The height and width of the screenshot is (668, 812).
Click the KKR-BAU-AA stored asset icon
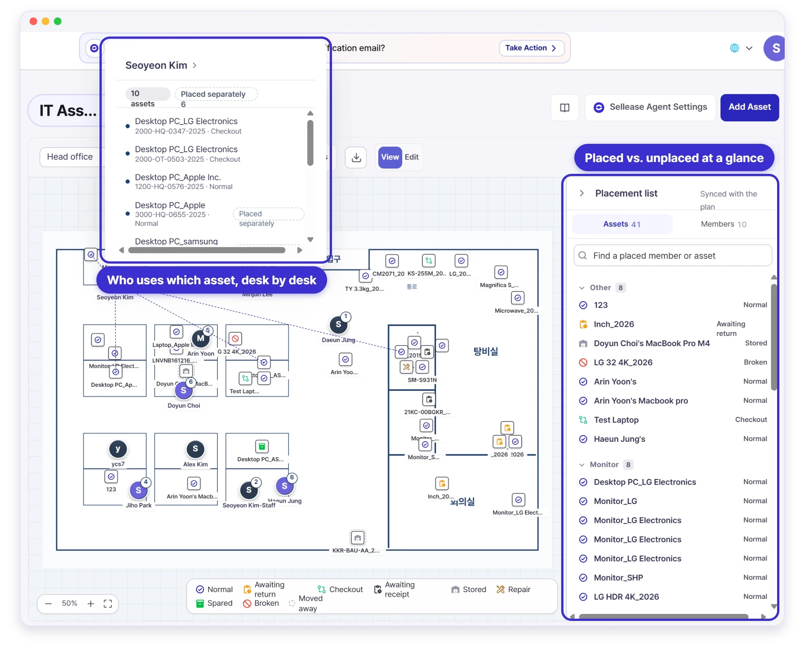point(357,537)
